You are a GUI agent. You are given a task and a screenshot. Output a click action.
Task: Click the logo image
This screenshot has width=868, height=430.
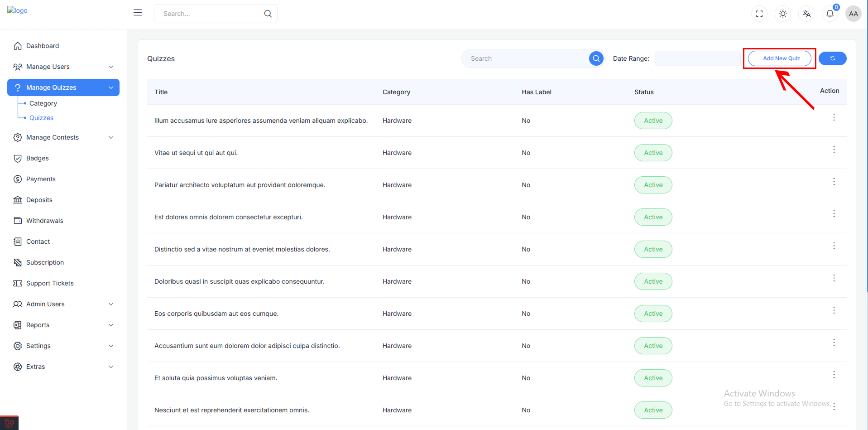17,10
